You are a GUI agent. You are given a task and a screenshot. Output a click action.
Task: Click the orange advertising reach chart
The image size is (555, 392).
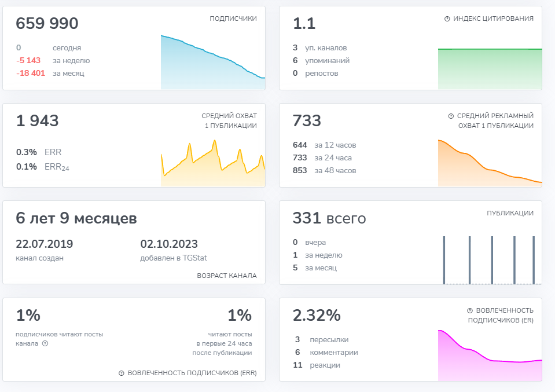[x=490, y=165]
